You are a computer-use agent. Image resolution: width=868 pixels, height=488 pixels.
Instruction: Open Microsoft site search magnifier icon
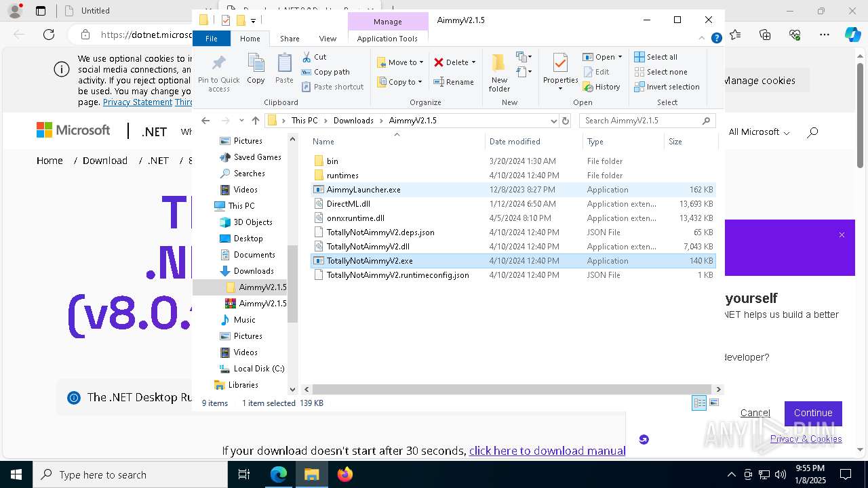click(x=812, y=132)
